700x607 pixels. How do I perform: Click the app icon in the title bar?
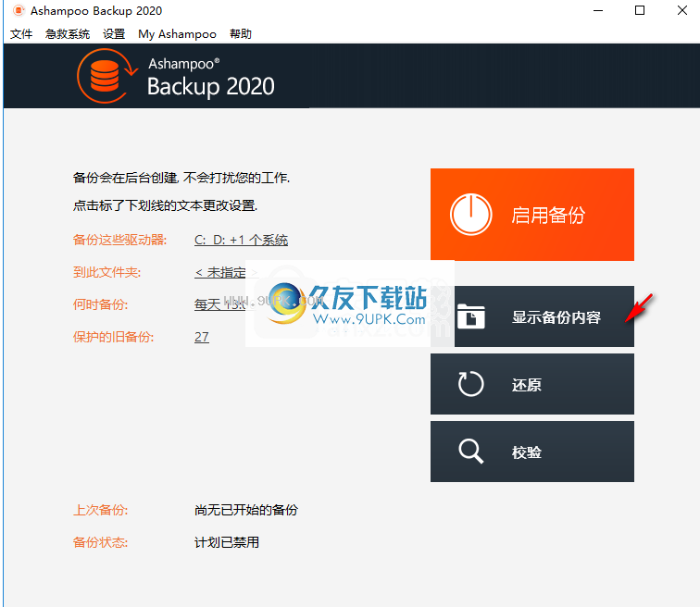19,10
